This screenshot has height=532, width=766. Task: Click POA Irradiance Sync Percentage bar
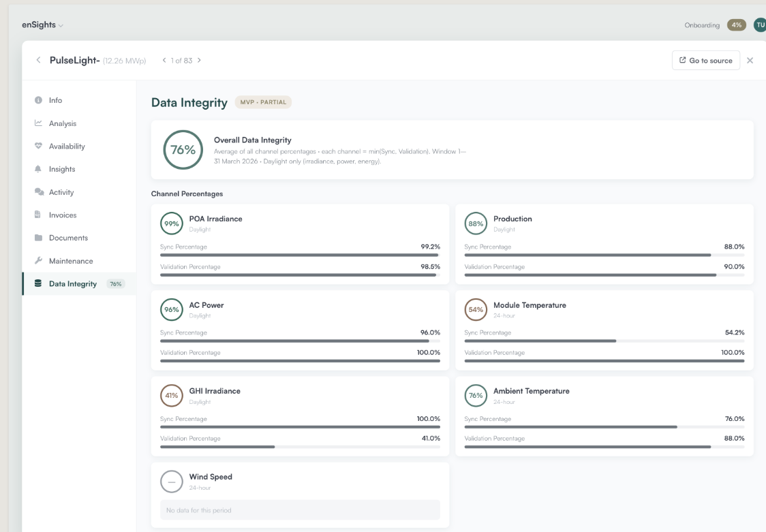click(x=300, y=255)
